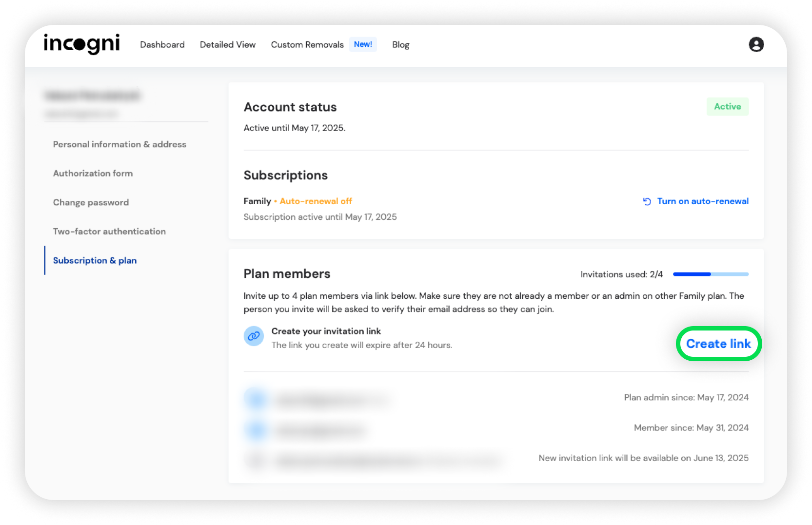
Task: Open the user account profile icon
Action: (756, 44)
